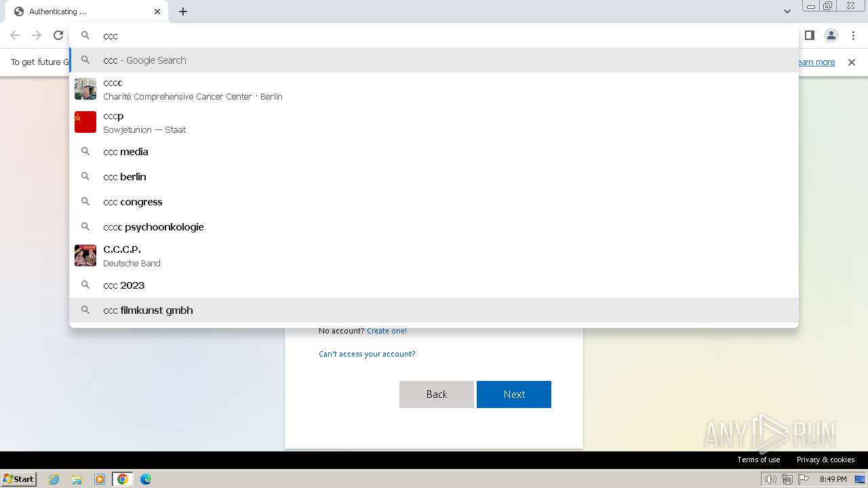The image size is (868, 488).
Task: Click the C.C.C.P. band thumbnail
Action: click(x=85, y=256)
